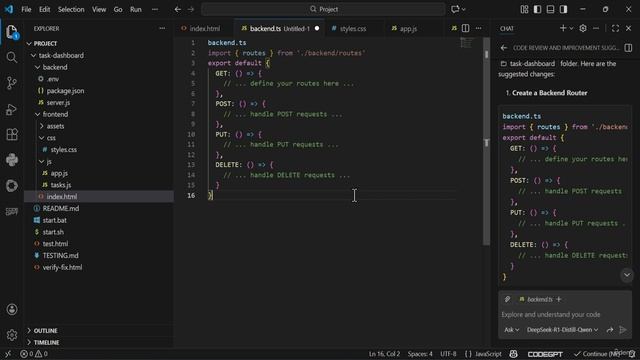Open the Accounts icon in activity bar

pyautogui.click(x=12, y=309)
